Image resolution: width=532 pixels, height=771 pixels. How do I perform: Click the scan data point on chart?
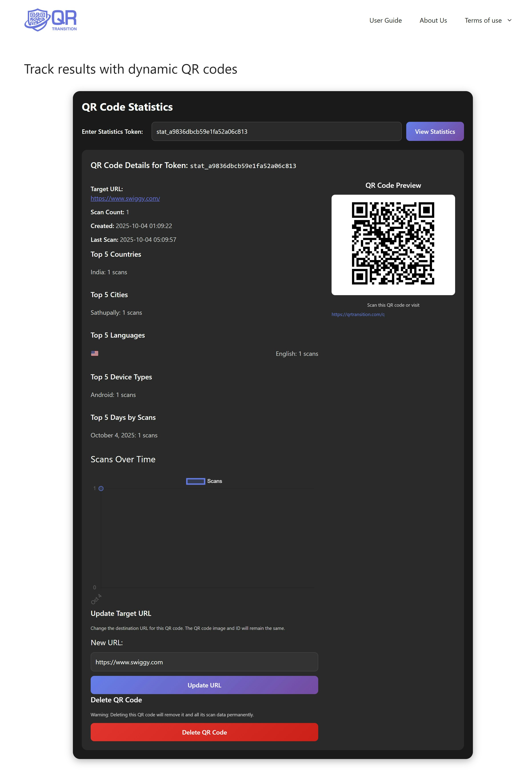pyautogui.click(x=101, y=488)
